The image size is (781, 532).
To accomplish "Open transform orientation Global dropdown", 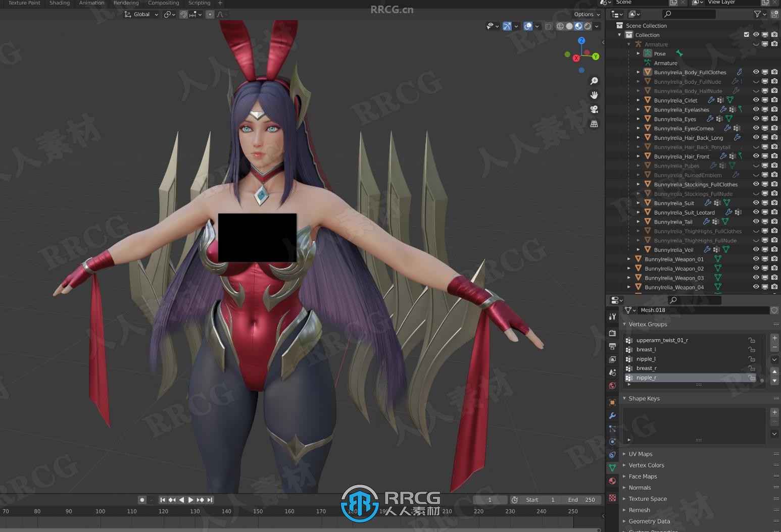I will (x=141, y=14).
